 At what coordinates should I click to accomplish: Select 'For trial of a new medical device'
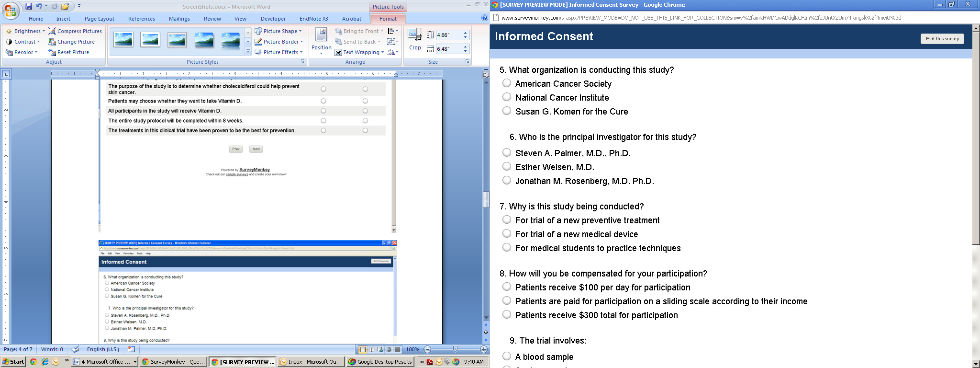coord(507,233)
